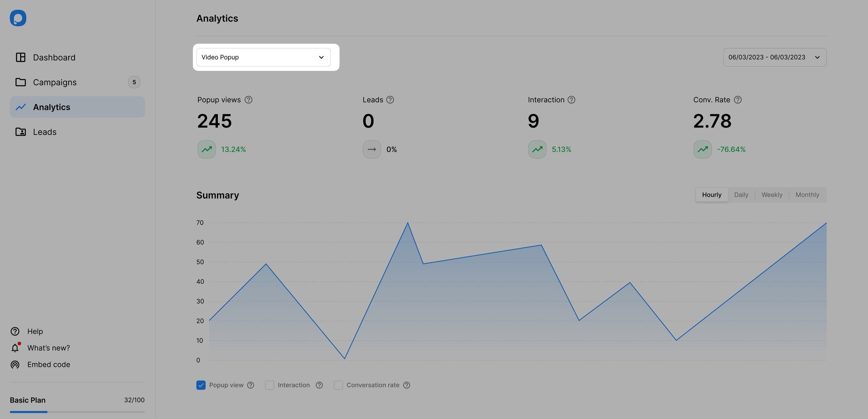Open the Video Popup campaign dropdown

tap(263, 57)
